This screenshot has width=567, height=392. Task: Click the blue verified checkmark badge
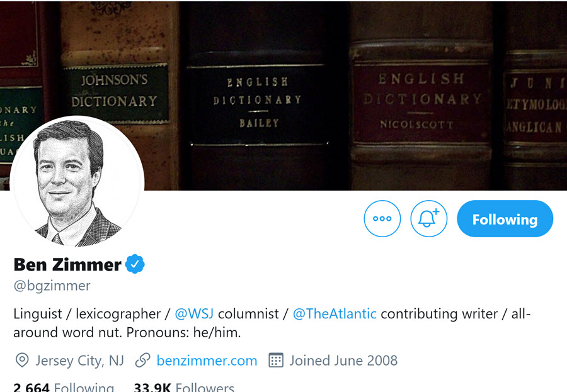pos(135,264)
